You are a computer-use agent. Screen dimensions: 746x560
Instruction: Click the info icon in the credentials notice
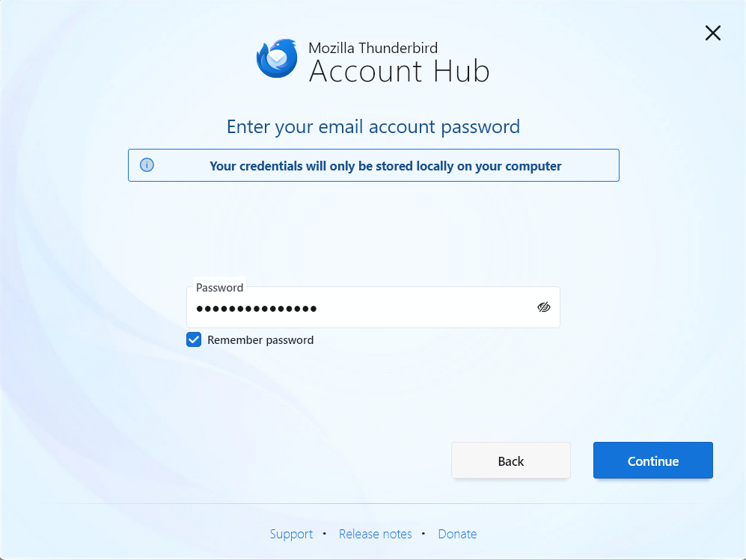(147, 165)
